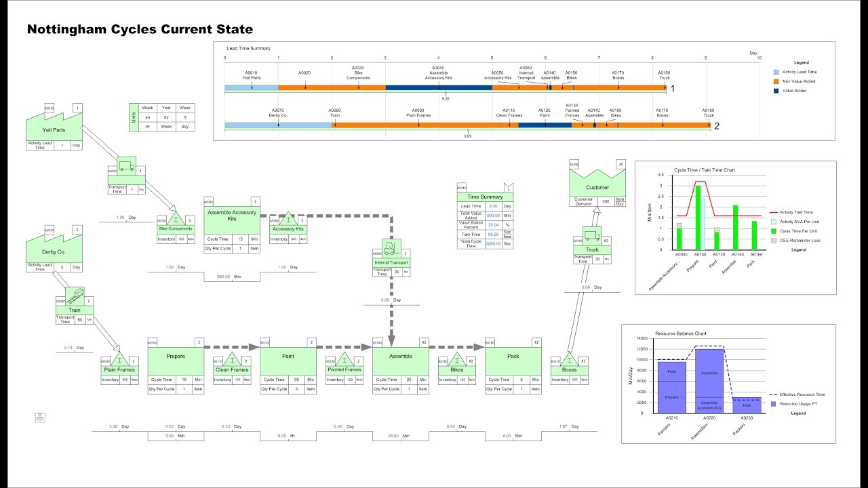Click the A0140 green bar in Cycle Time chart
868x488 pixels.
736,227
